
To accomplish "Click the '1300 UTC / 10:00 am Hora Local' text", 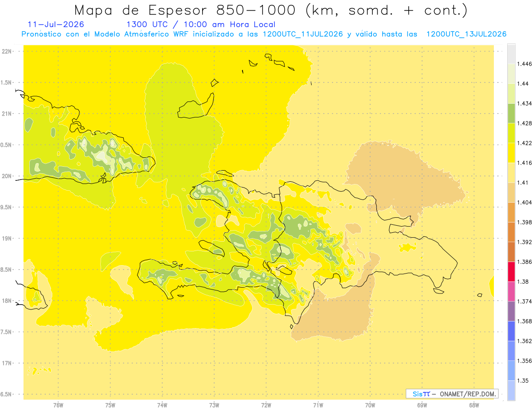I will [x=201, y=24].
